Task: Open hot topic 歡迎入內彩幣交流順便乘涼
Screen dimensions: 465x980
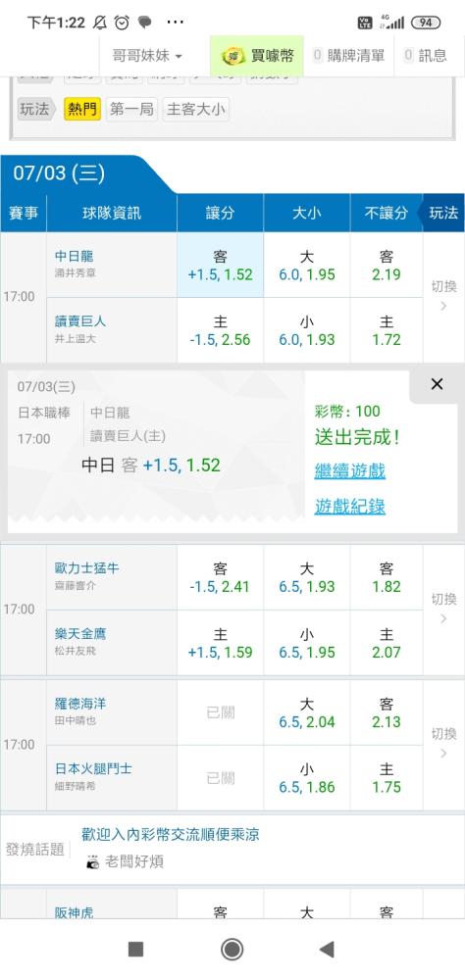Action: click(171, 834)
